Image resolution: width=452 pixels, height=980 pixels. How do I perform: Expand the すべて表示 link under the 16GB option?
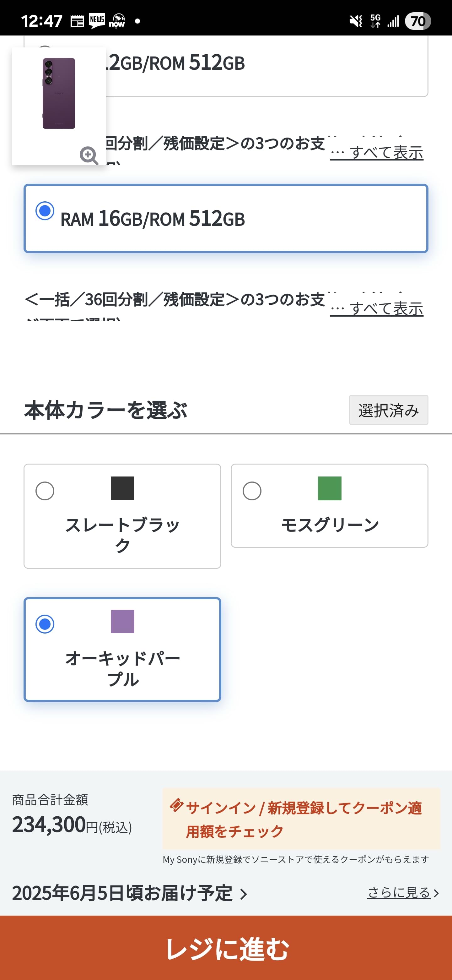[376, 308]
